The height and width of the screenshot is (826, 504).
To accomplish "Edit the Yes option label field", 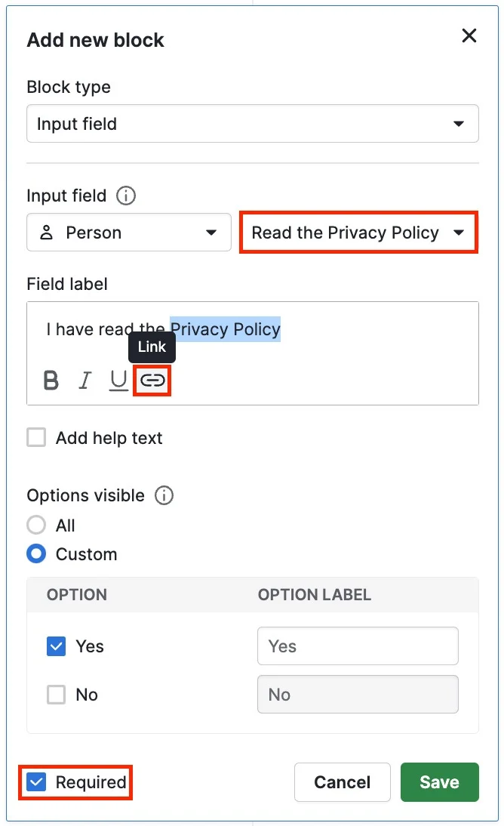I will (x=358, y=646).
